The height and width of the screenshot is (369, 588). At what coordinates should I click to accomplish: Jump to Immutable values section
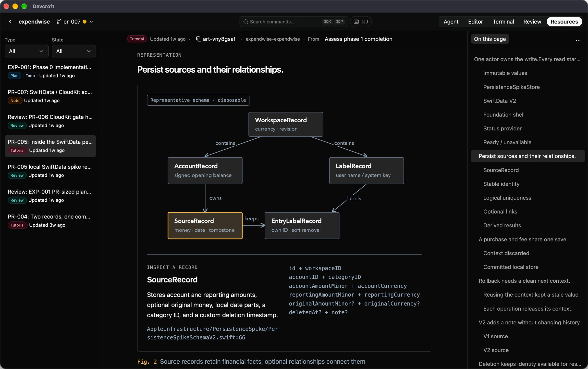pos(505,73)
